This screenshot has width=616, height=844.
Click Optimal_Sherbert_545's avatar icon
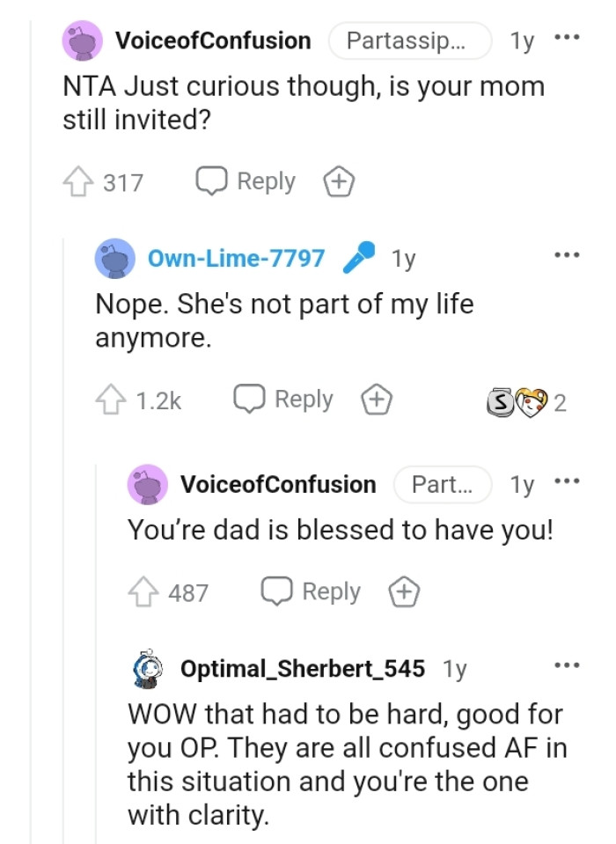click(x=151, y=667)
